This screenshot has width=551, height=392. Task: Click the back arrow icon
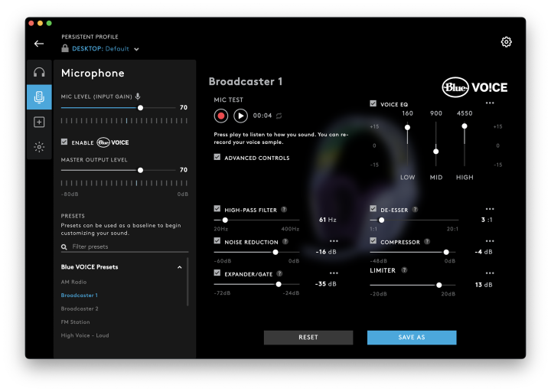click(39, 44)
